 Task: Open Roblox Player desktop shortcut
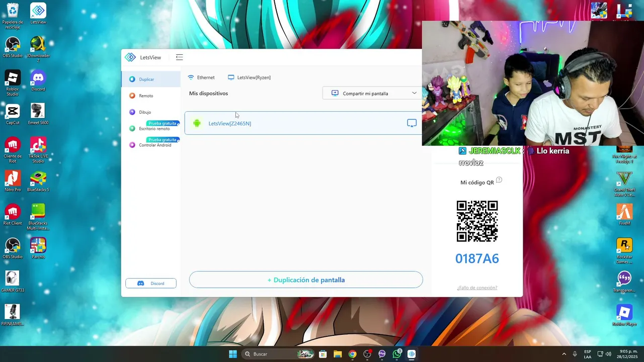[624, 315]
